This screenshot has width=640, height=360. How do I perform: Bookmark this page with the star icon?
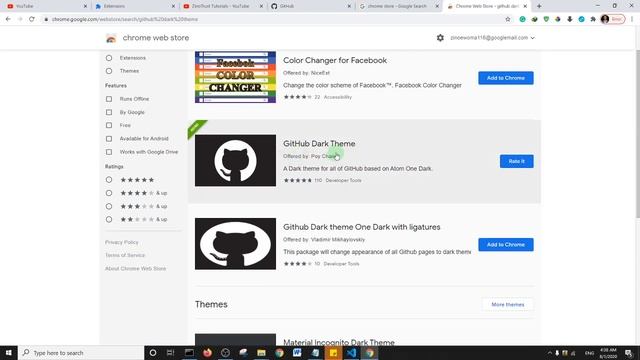(x=508, y=19)
